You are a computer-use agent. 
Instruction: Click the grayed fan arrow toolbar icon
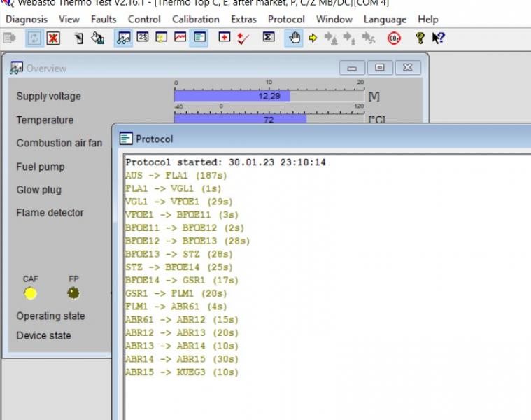(x=369, y=38)
